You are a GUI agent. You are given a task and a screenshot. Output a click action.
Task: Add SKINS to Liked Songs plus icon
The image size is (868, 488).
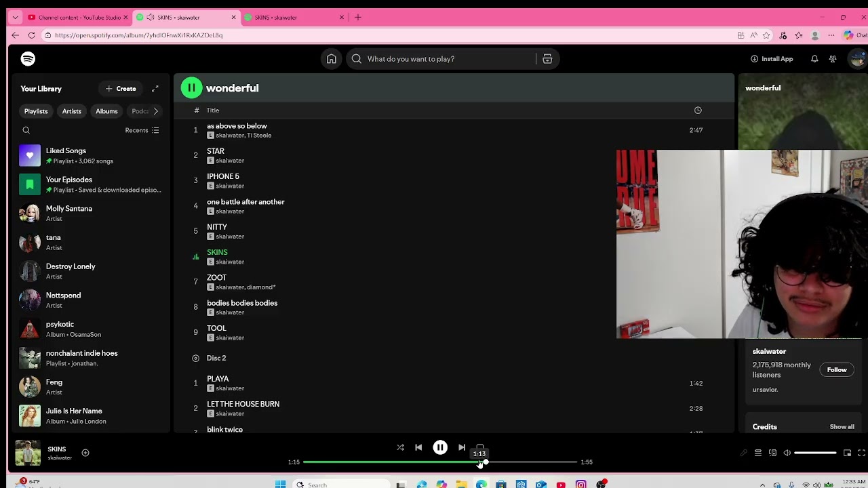[x=85, y=453]
